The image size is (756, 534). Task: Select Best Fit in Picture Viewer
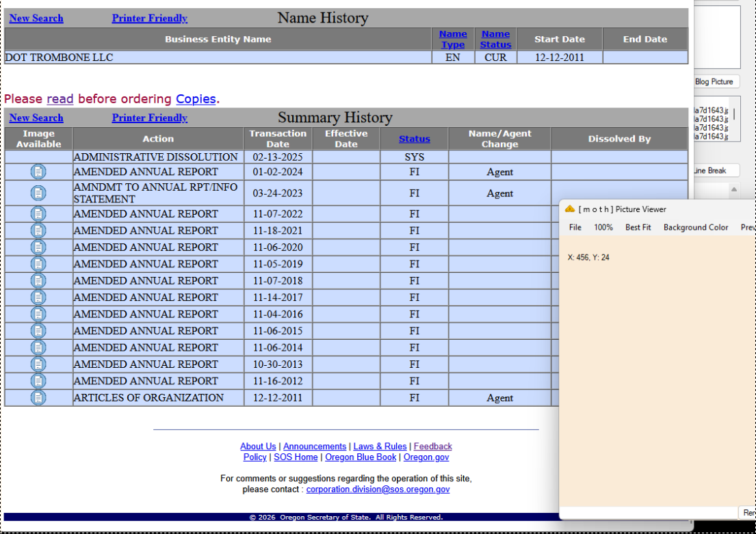[638, 227]
